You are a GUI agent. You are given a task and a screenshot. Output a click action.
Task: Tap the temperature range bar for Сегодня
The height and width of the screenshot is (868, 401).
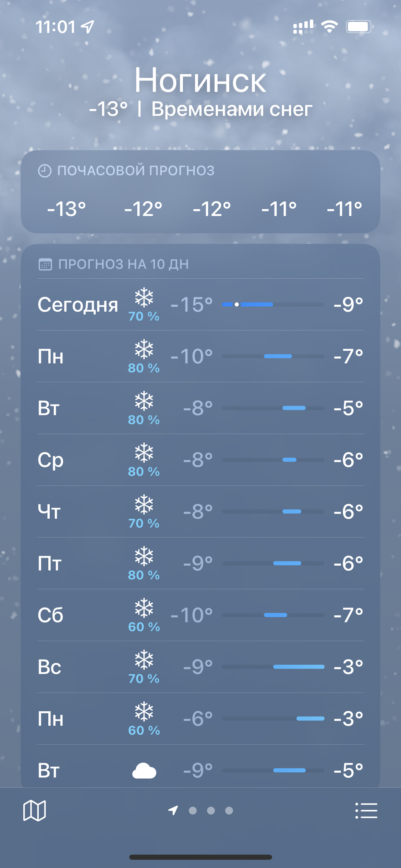pyautogui.click(x=273, y=304)
